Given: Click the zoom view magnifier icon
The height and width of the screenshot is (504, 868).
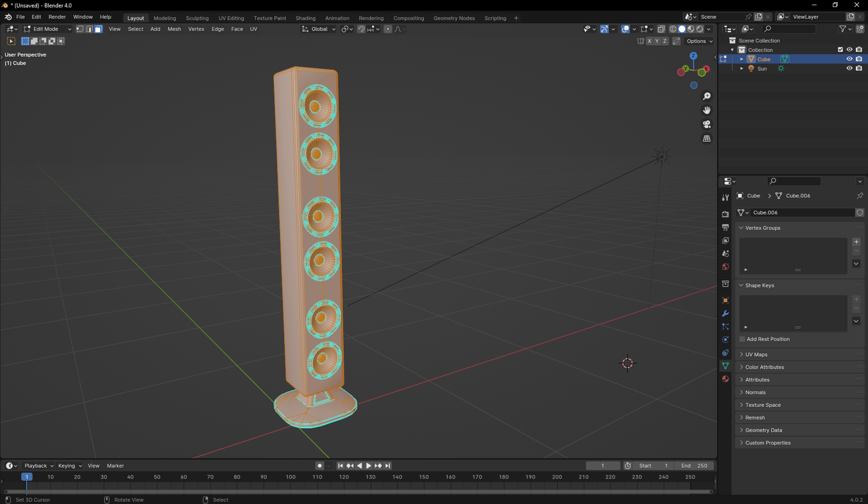Looking at the screenshot, I should click(707, 96).
